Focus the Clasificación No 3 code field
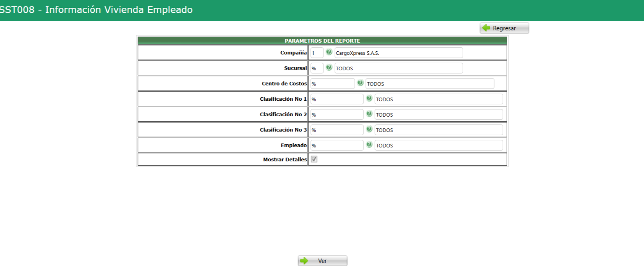The height and width of the screenshot is (270, 644). coord(337,130)
